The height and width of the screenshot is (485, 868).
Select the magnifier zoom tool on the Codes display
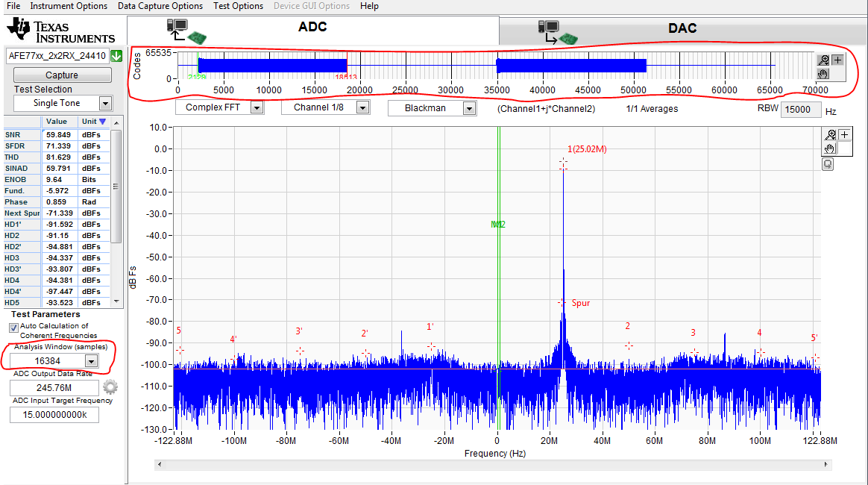pyautogui.click(x=825, y=60)
